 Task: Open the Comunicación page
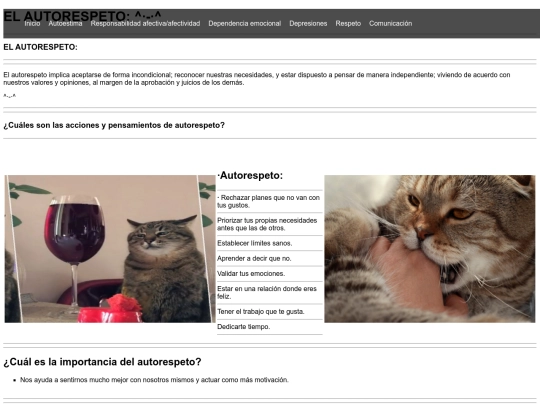click(x=391, y=23)
